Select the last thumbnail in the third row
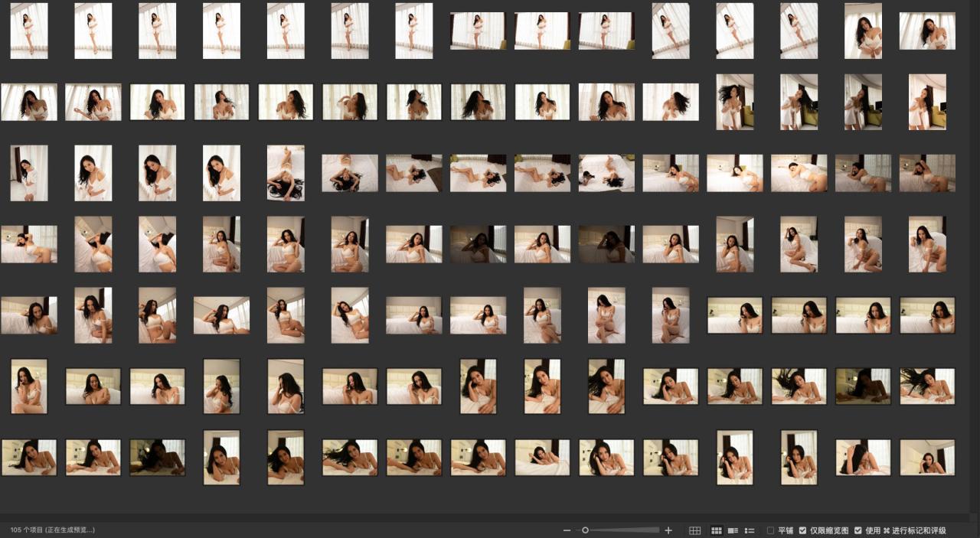This screenshot has height=538, width=980. [x=927, y=173]
